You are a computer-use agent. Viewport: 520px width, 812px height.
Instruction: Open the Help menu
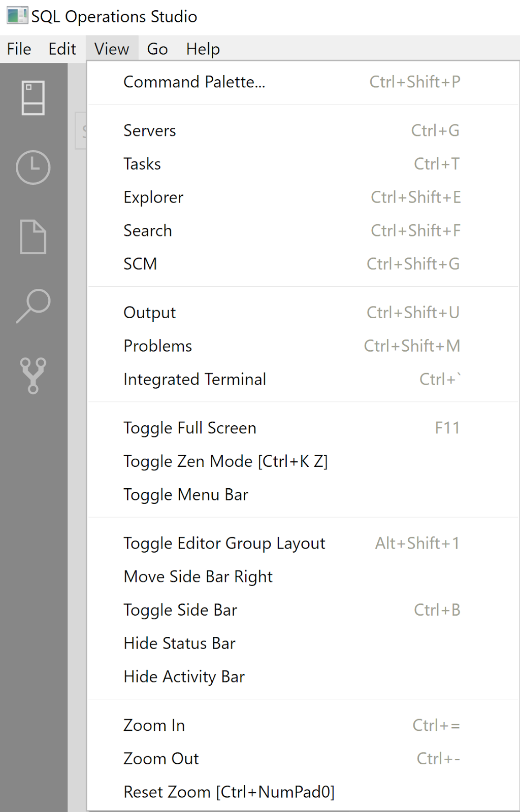pyautogui.click(x=203, y=48)
